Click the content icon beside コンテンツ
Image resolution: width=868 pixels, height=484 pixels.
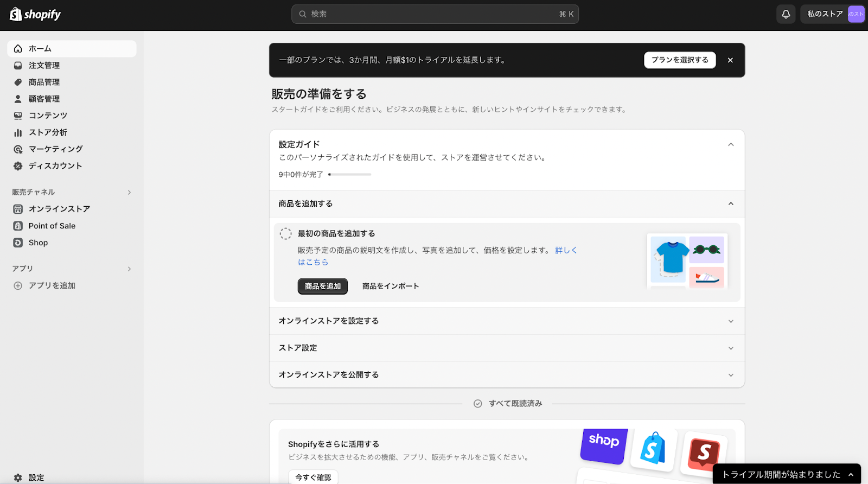coord(18,116)
